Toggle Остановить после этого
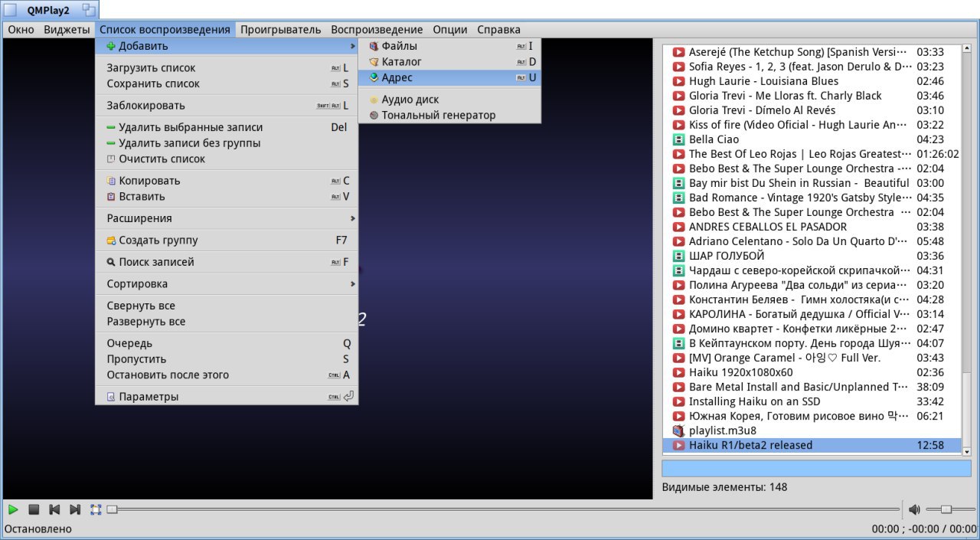The height and width of the screenshot is (540, 980). coord(227,375)
